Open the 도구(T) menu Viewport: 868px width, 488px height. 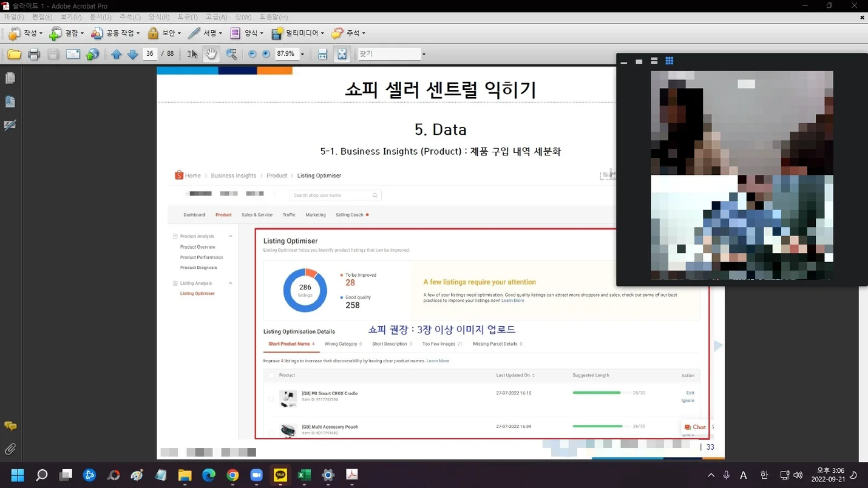188,17
